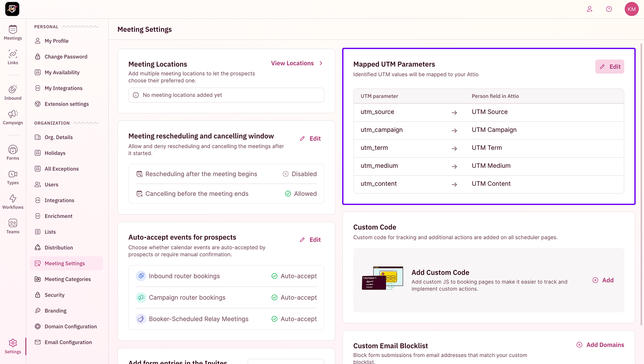This screenshot has height=364, width=644.
Task: Open the Meetings section in the sidebar
Action: point(13,33)
